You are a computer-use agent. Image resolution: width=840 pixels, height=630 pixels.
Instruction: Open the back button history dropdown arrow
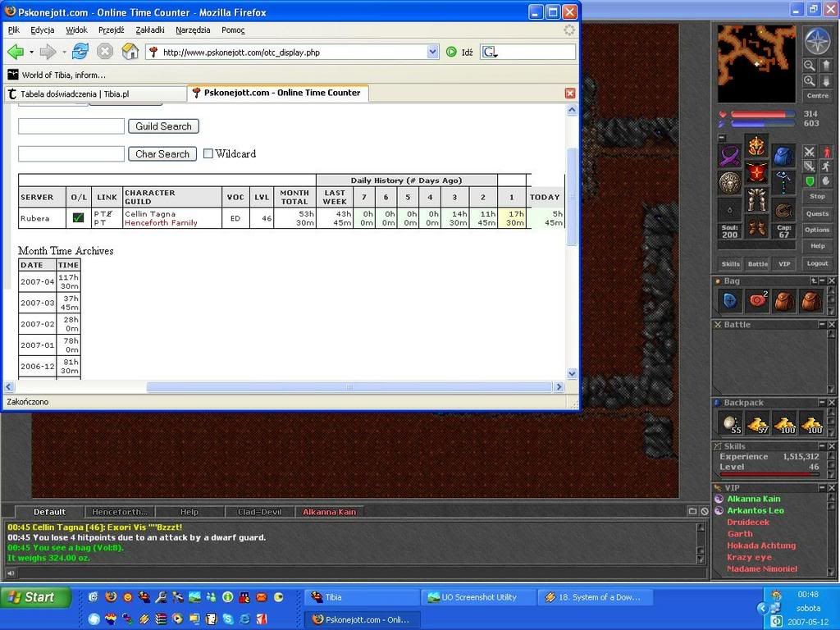(x=31, y=52)
